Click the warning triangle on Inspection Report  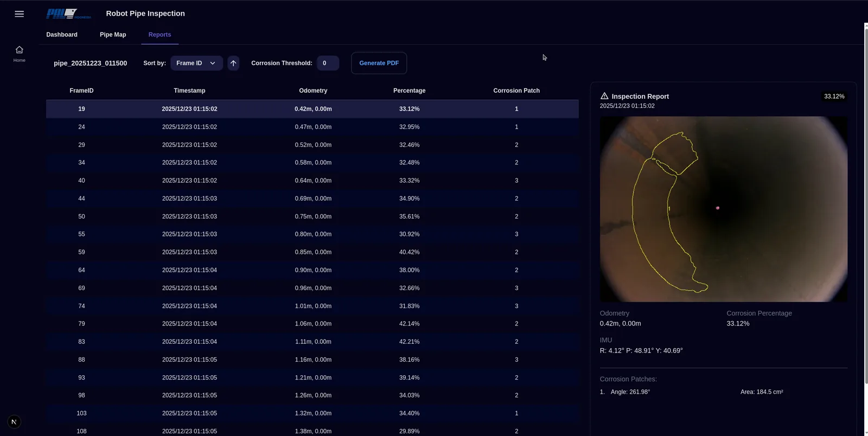pyautogui.click(x=604, y=96)
